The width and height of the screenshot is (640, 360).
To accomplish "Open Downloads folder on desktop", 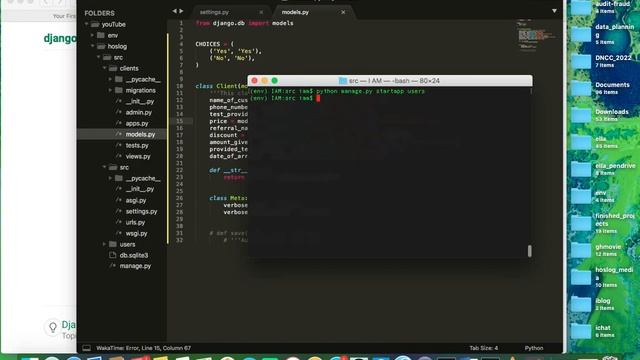I will click(x=581, y=116).
